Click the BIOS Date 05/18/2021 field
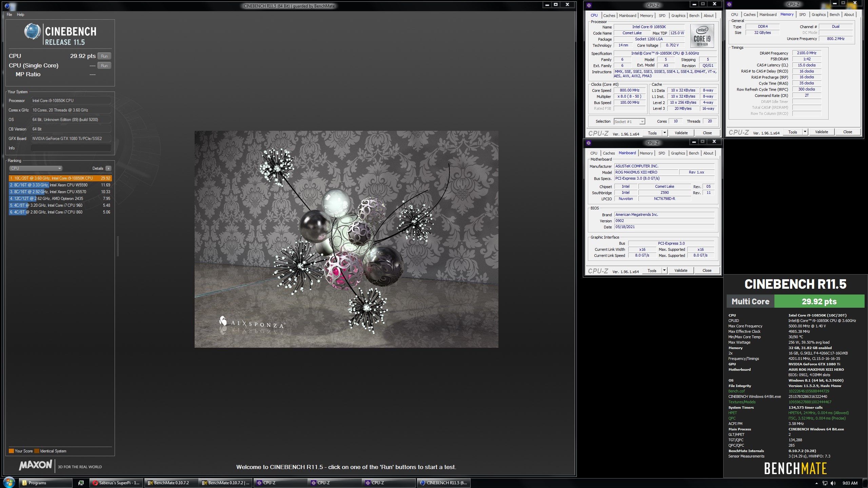The height and width of the screenshot is (488, 868). click(664, 227)
